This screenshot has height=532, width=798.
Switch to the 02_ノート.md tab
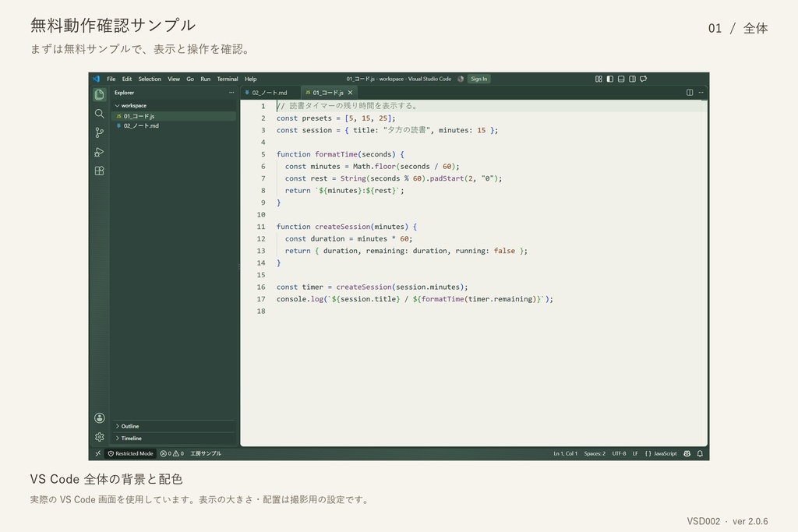coord(270,93)
